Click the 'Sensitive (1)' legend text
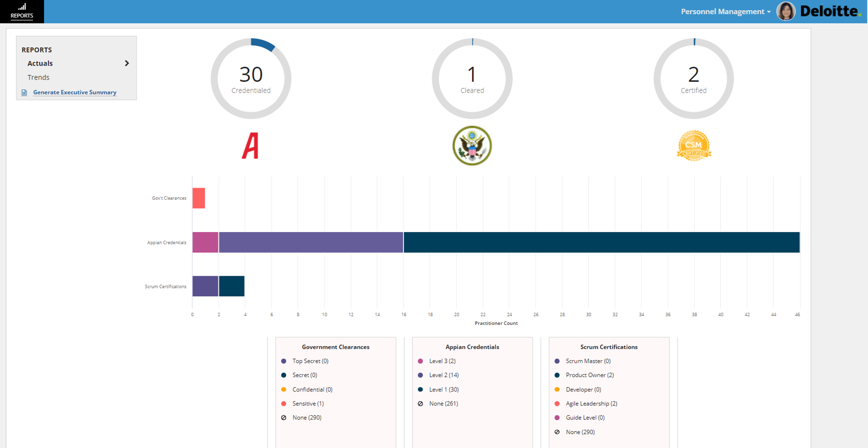 click(x=308, y=403)
